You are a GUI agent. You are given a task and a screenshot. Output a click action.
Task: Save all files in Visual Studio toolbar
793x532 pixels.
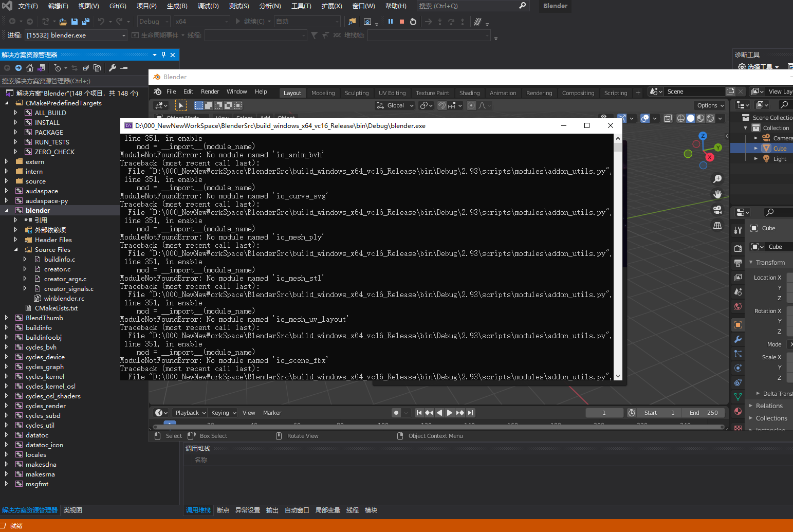click(85, 22)
